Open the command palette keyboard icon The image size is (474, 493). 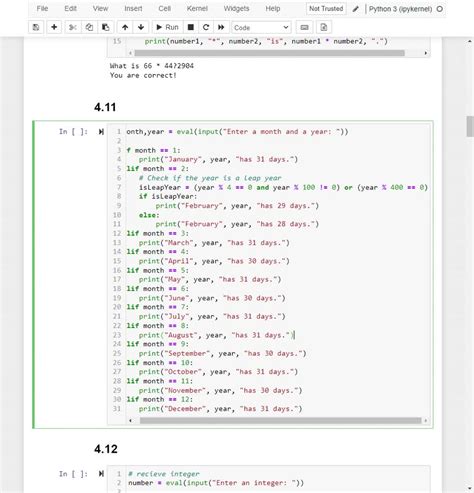point(304,27)
